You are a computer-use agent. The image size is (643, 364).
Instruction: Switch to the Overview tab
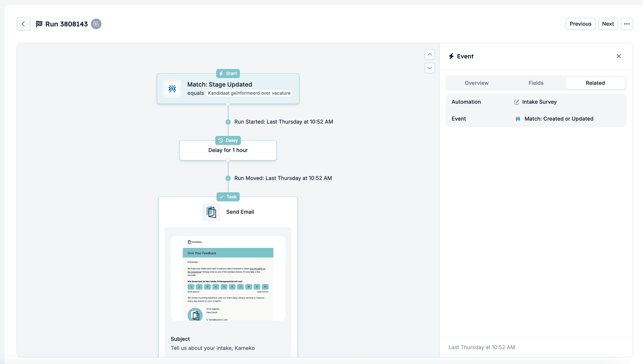pos(476,83)
